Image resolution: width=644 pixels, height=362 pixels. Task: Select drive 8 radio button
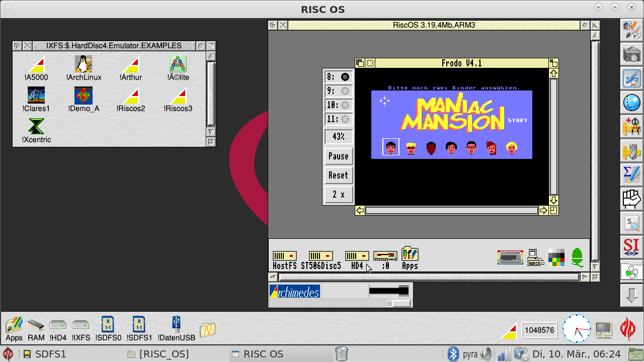tap(345, 77)
